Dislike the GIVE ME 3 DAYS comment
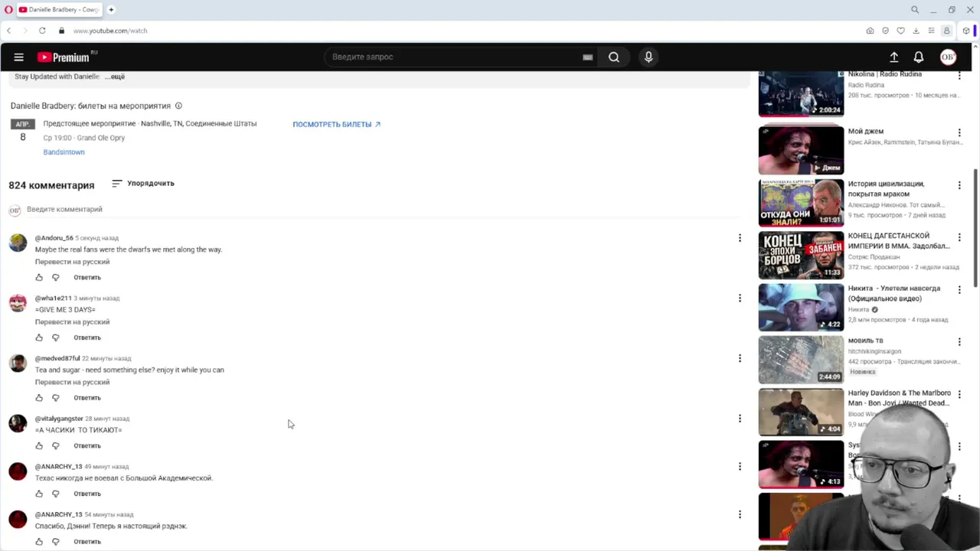 point(55,337)
